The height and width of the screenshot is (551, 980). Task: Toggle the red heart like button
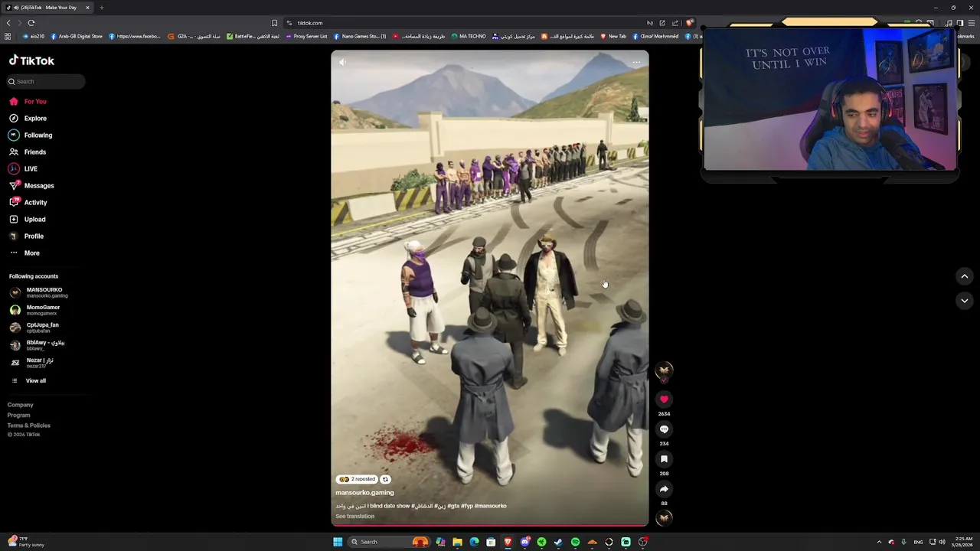pyautogui.click(x=664, y=399)
